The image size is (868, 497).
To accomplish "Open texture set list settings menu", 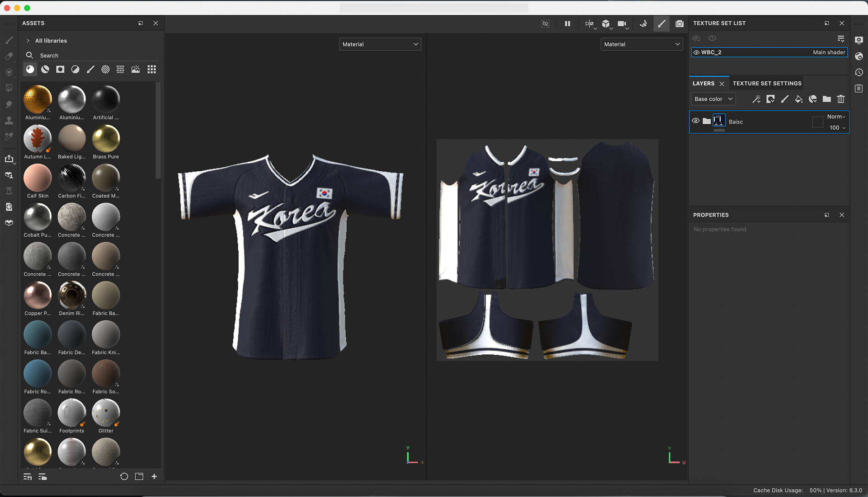I will (841, 38).
